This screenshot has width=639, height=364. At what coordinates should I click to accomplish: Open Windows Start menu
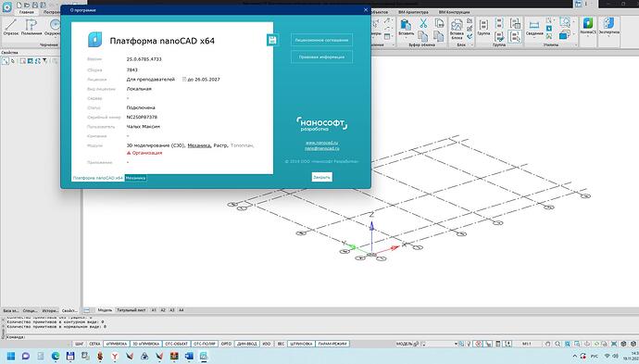click(11, 357)
